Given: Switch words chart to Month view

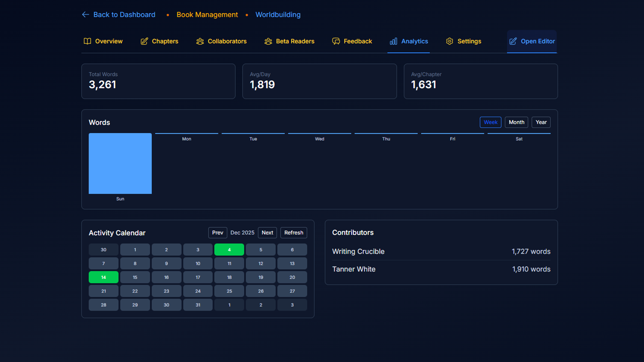Looking at the screenshot, I should pos(516,122).
